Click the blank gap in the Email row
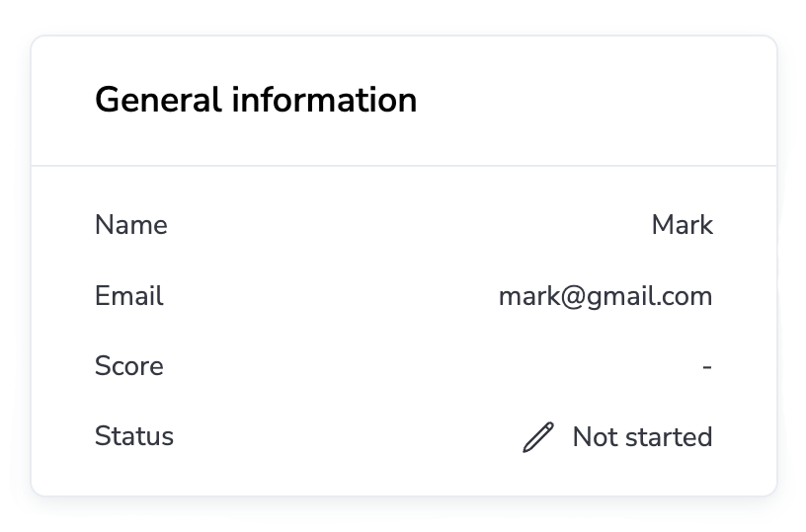Viewport: 806px width, 532px height. click(x=326, y=296)
